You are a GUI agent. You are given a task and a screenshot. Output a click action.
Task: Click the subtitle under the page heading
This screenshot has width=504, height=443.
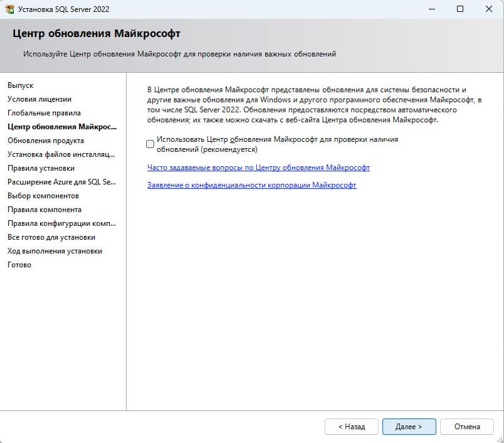(179, 54)
